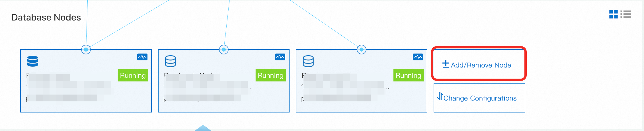The image size is (644, 131).
Task: Click connection point atop third node card
Action: [362, 50]
